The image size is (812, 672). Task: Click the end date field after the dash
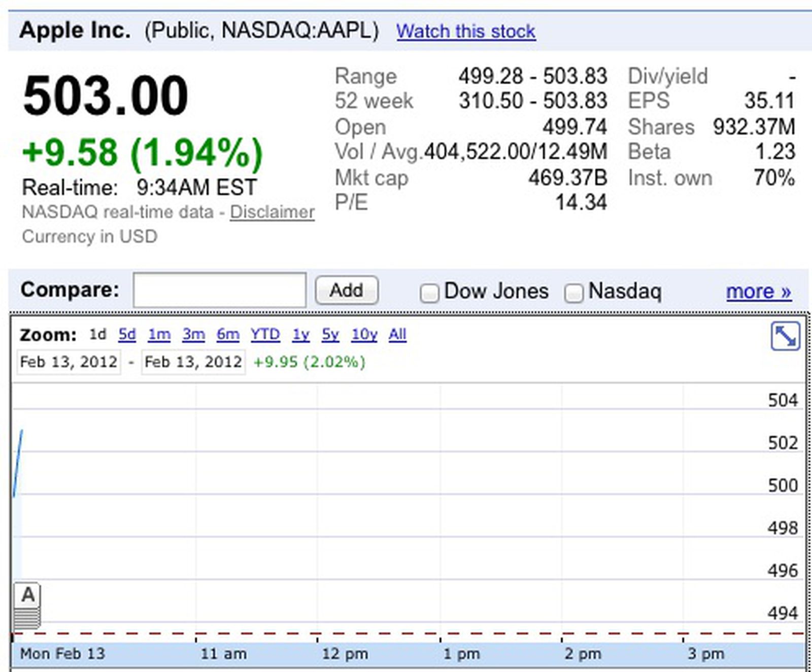click(193, 362)
